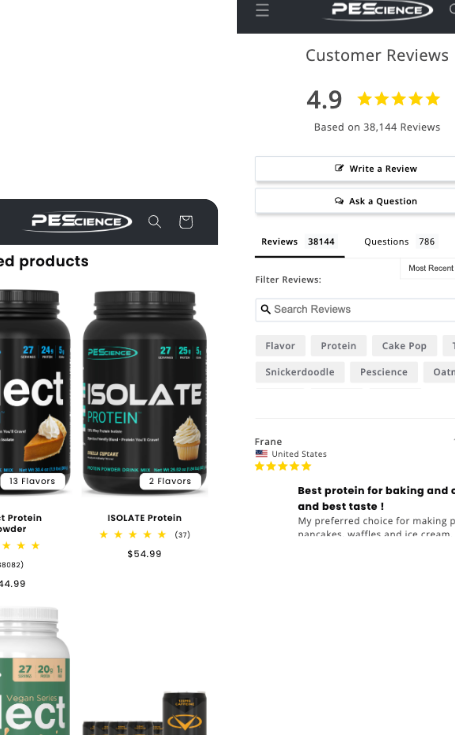Click the PEScience logo beside the search icon
The width and height of the screenshot is (455, 735).
pyautogui.click(x=78, y=221)
